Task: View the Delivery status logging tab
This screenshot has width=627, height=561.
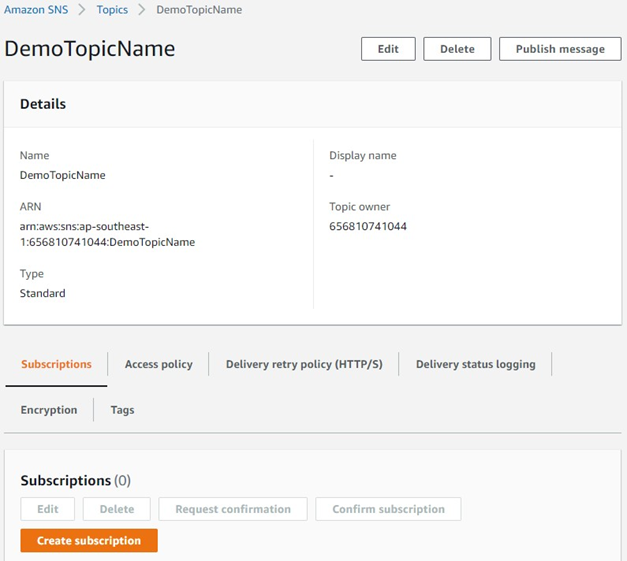Action: (x=475, y=364)
